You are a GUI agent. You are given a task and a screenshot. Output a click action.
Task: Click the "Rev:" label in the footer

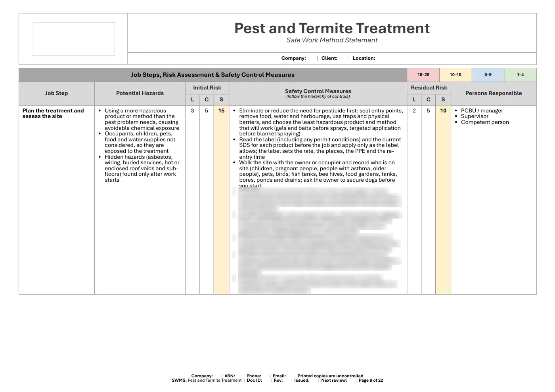click(278, 381)
